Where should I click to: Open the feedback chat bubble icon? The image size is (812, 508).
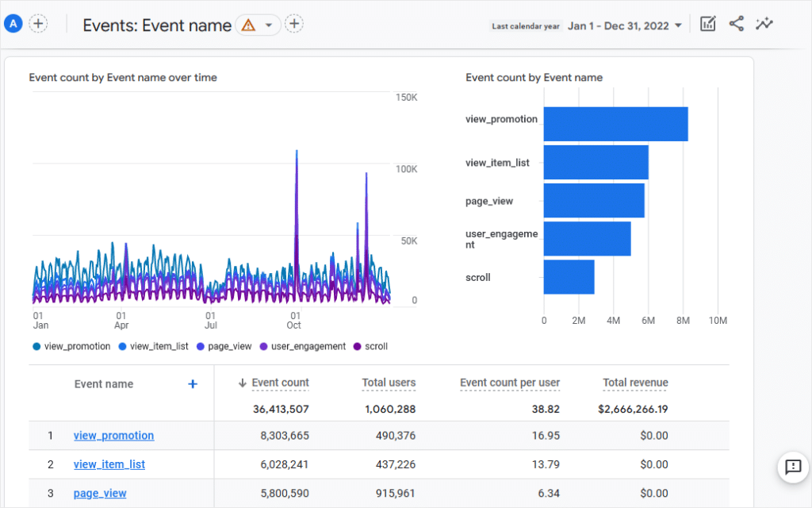793,467
